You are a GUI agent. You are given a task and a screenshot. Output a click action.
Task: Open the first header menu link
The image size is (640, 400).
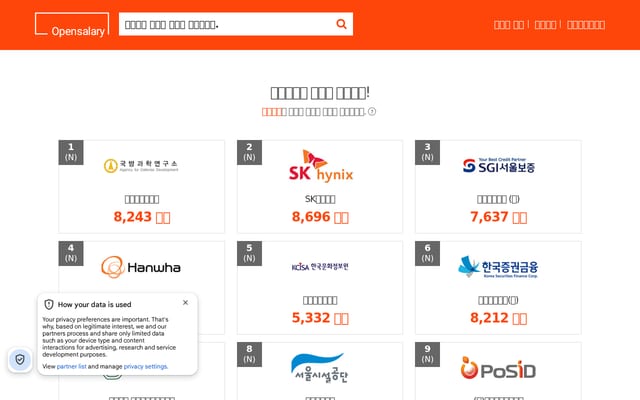point(509,25)
